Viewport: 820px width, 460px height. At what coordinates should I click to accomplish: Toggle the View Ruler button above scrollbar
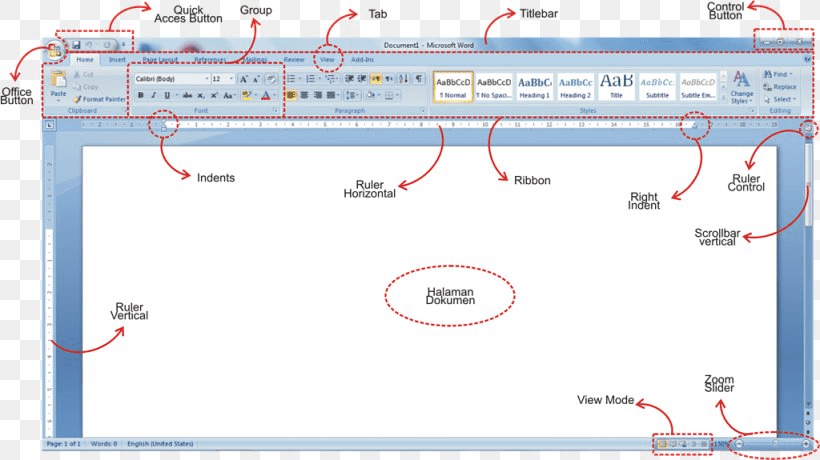(x=808, y=127)
